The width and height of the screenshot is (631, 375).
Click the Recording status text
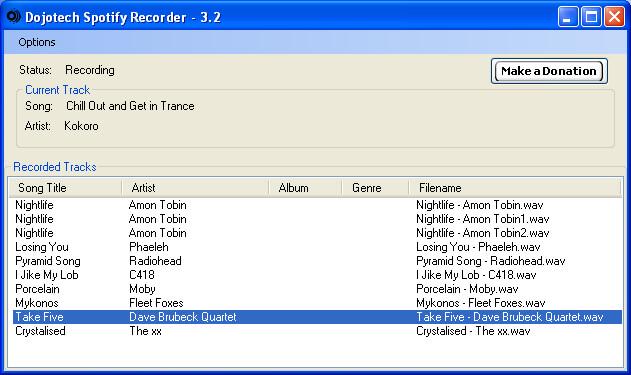(x=90, y=70)
